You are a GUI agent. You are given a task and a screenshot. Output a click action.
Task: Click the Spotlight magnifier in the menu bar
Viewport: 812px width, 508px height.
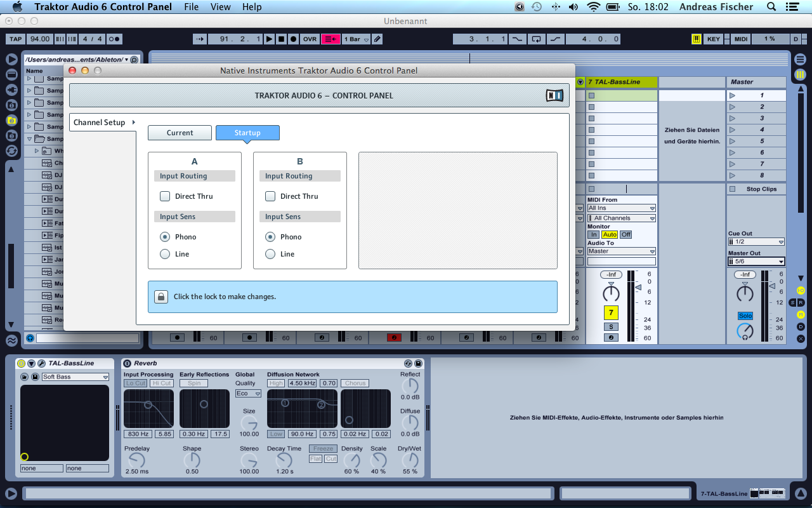pyautogui.click(x=771, y=7)
